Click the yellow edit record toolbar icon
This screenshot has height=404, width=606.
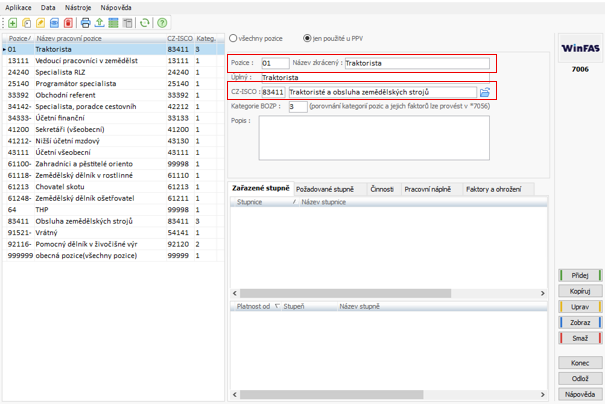[39, 22]
